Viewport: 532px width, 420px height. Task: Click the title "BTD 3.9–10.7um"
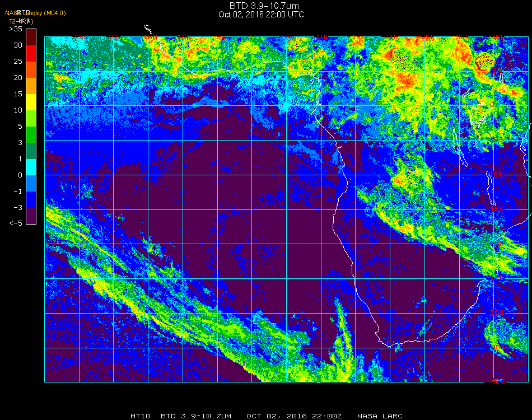click(264, 6)
